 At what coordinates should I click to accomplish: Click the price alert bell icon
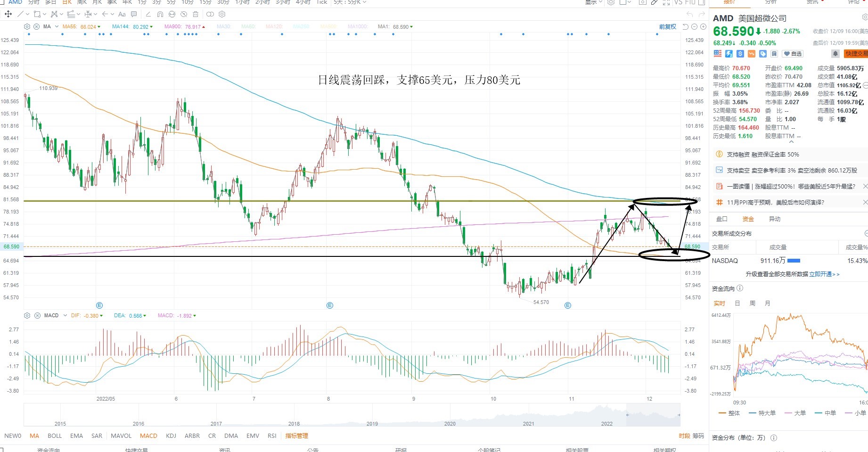(x=835, y=53)
